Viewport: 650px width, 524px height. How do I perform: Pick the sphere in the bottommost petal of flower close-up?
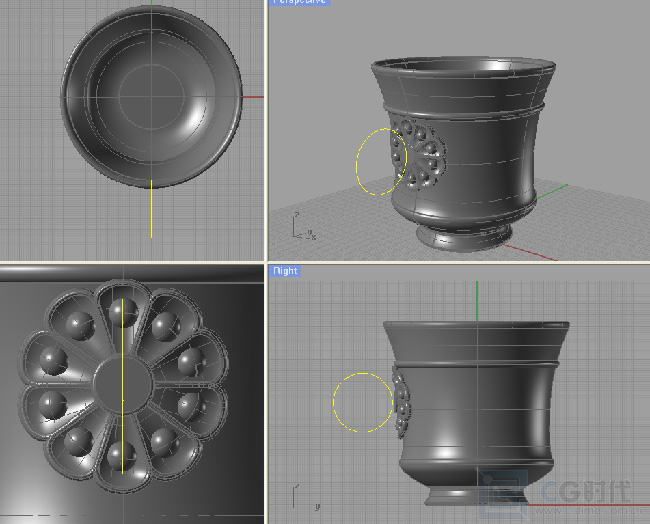121,456
